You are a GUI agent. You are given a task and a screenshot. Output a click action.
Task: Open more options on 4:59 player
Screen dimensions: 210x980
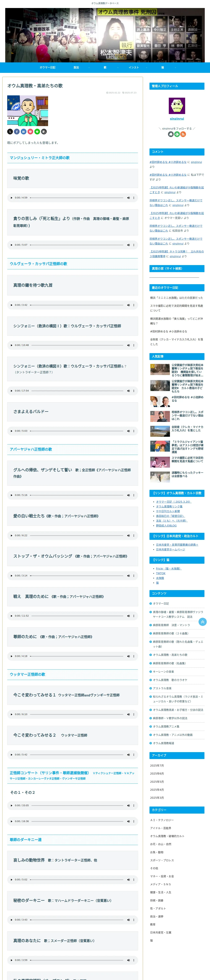coord(134,198)
